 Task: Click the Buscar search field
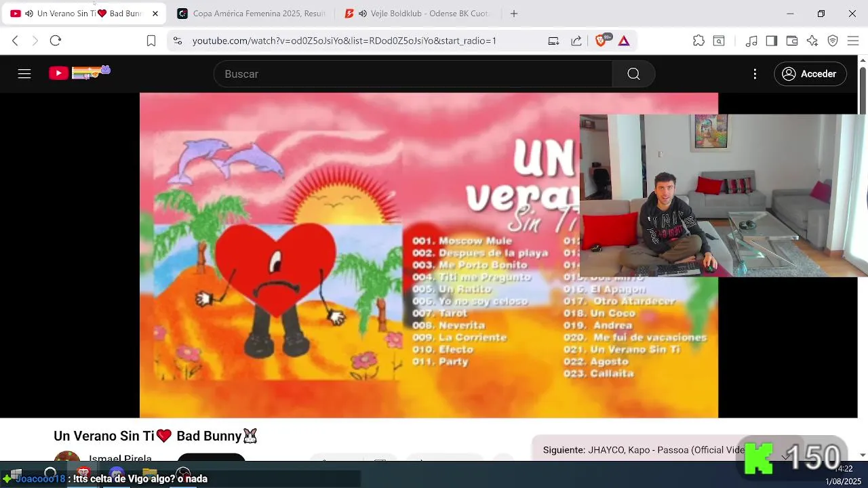(x=413, y=74)
